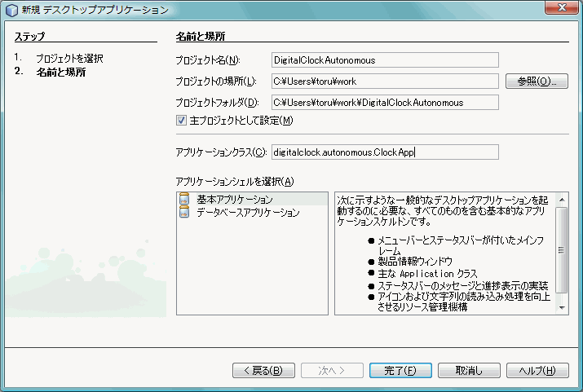Viewport: 583px width, 392px height.
Task: Click the プロジェクトフォルダ(D) label
Action: click(x=217, y=102)
